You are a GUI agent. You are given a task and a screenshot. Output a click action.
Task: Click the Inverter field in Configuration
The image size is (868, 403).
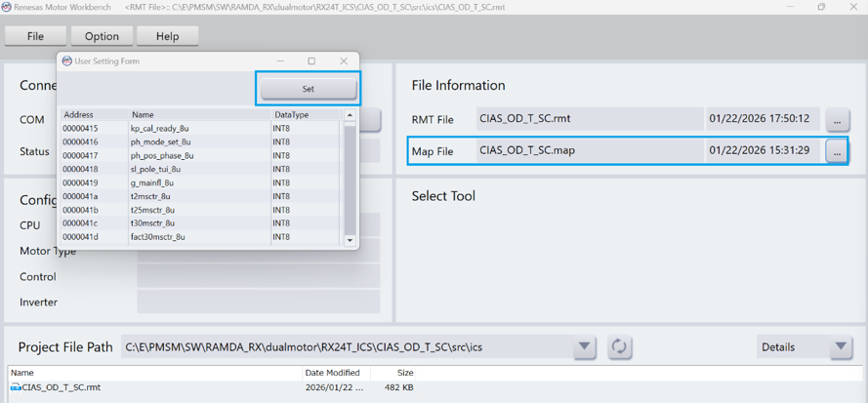[259, 302]
